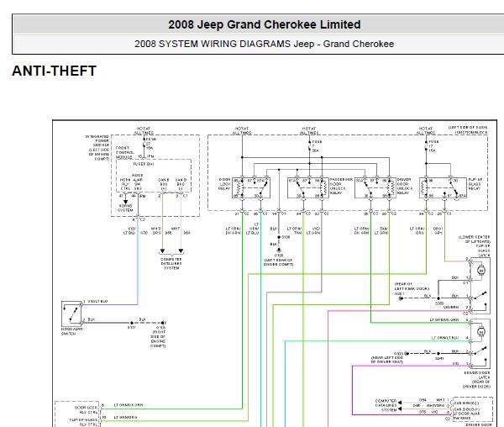The image size is (504, 427).
Task: Click the 'VIO/LT BLU' label on hood switch wire
Action: click(x=97, y=301)
